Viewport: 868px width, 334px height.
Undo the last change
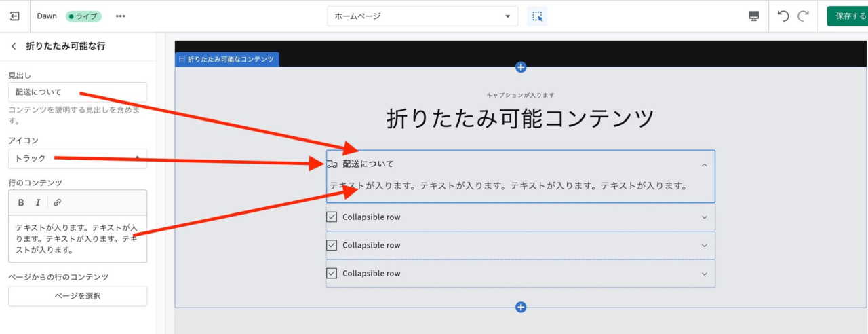point(783,16)
